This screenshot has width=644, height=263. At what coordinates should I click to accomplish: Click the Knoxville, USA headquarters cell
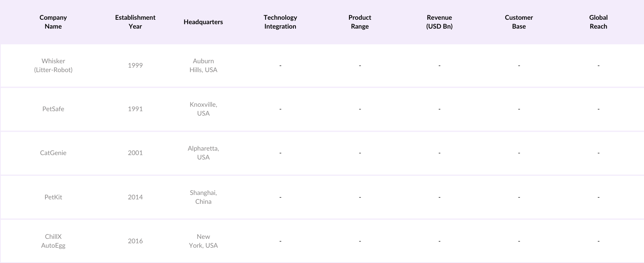pyautogui.click(x=203, y=109)
